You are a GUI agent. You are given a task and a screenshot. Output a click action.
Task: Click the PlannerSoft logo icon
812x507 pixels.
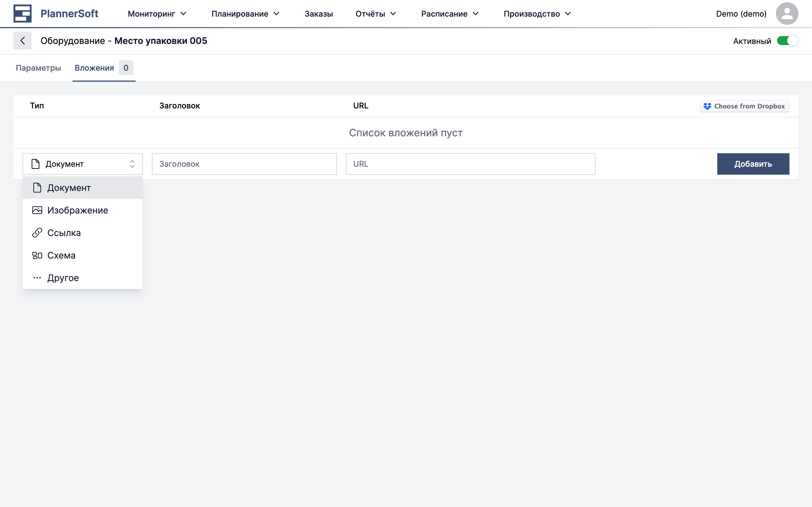tap(22, 14)
